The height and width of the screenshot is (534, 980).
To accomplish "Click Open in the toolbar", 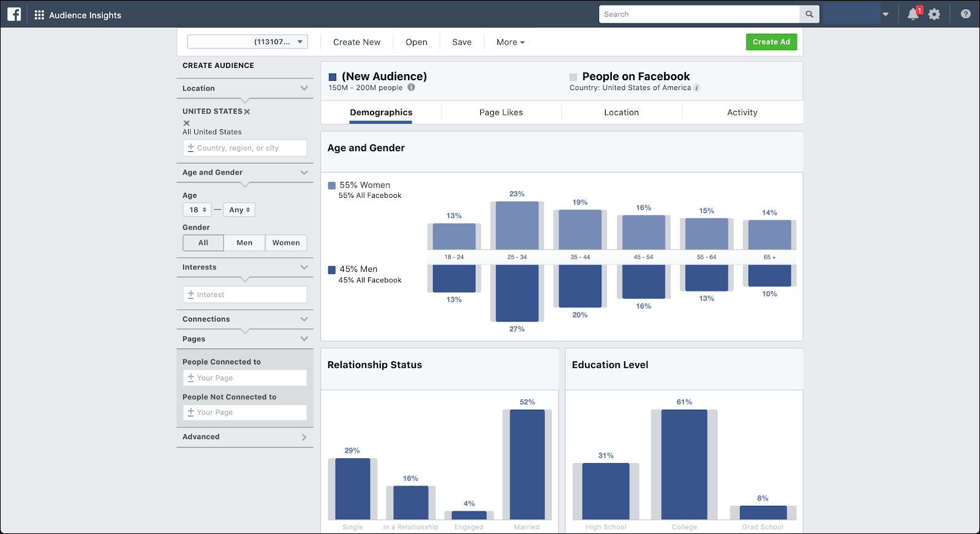I will coord(417,42).
